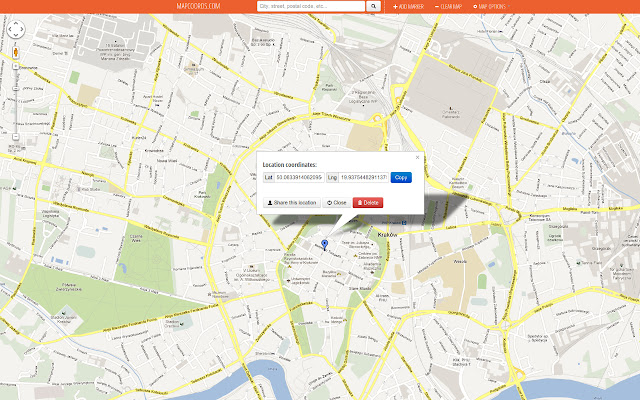Focus the city and street search field
This screenshot has height=400, width=640.
coord(310,6)
